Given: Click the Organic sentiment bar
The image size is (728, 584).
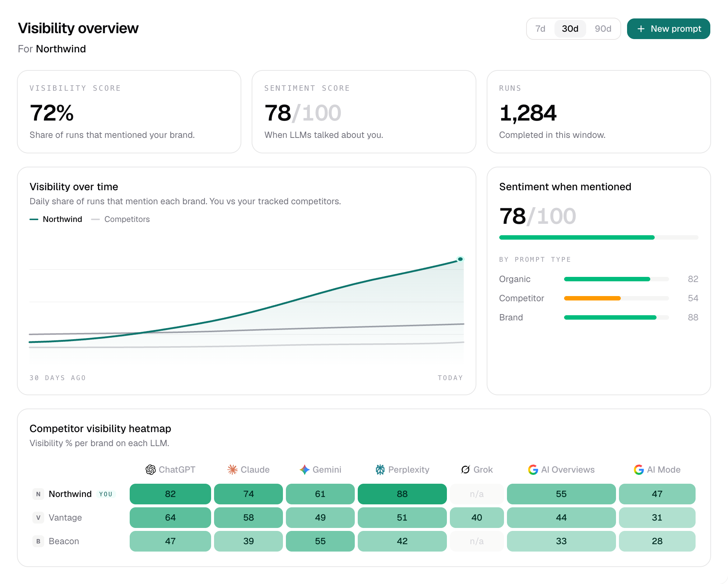Looking at the screenshot, I should pos(616,279).
